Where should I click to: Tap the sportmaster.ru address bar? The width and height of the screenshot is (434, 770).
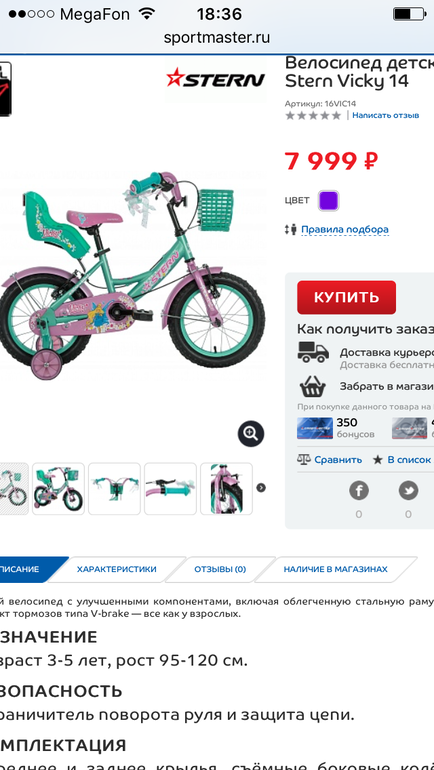click(217, 37)
